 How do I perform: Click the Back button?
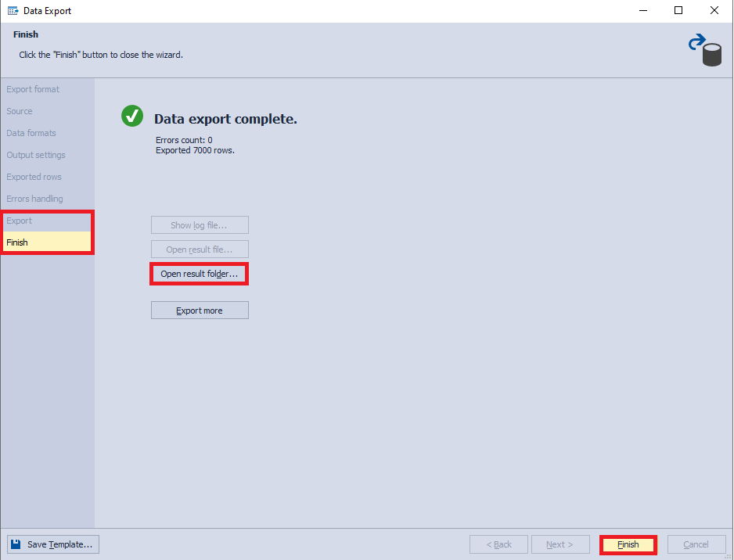click(498, 544)
